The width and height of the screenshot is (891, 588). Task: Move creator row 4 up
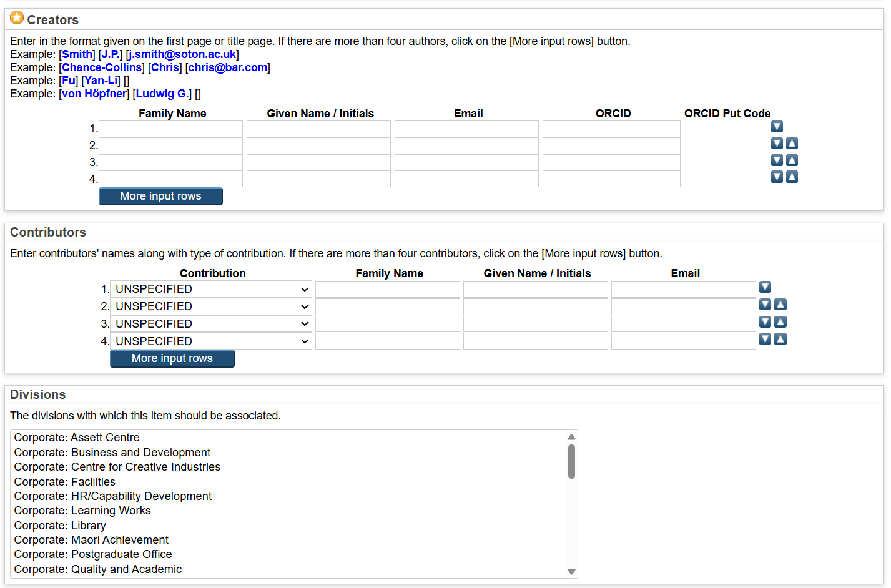pyautogui.click(x=792, y=177)
